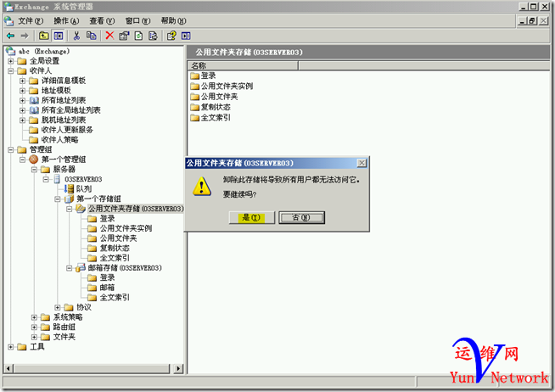Select the 文件夹 node in tree
Image resolution: width=555 pixels, height=392 pixels.
64,337
